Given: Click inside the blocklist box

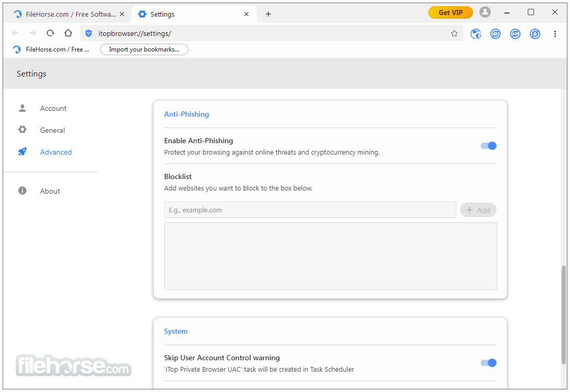Looking at the screenshot, I should pyautogui.click(x=331, y=256).
